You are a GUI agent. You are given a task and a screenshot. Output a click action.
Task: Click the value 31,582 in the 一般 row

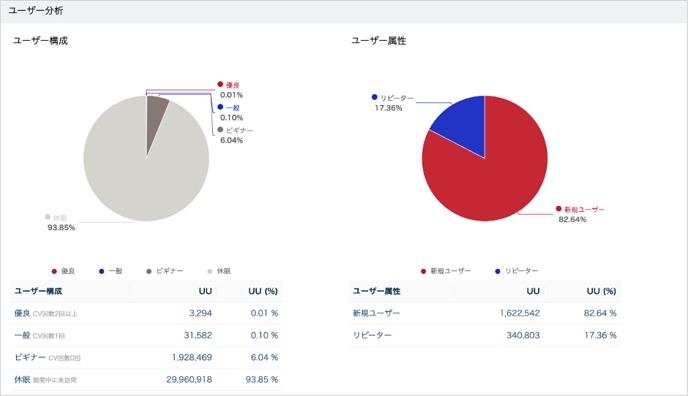pyautogui.click(x=198, y=335)
